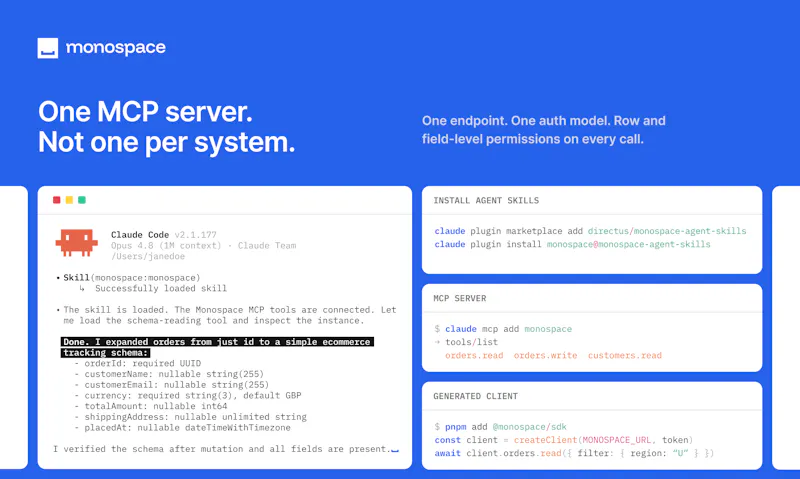Screen dimensions: 800x479
Task: Click the 'const client = createClient' line
Action: (564, 440)
